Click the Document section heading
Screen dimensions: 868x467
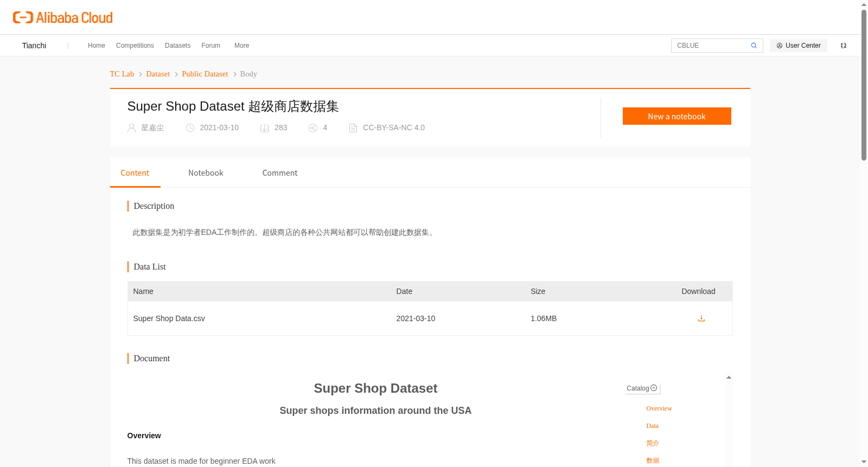coord(152,359)
